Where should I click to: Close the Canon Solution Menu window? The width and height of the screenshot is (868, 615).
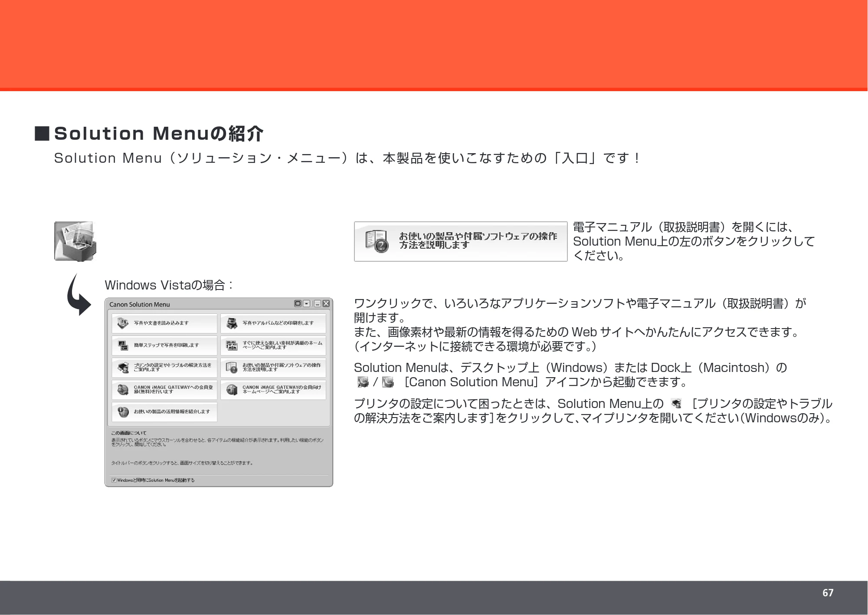[326, 303]
